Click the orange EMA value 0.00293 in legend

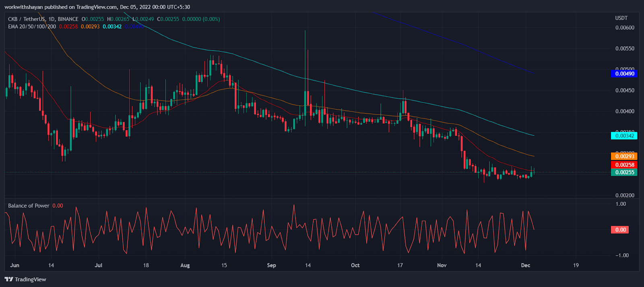click(x=90, y=27)
